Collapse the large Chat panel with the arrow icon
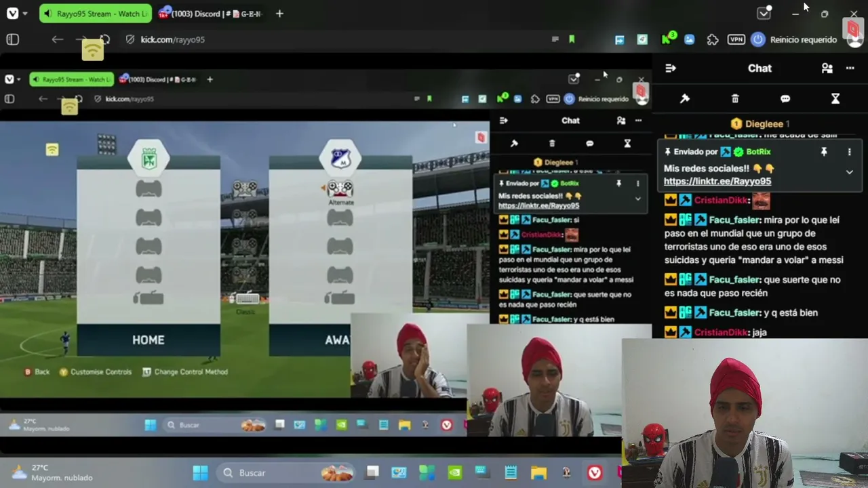The height and width of the screenshot is (488, 868). tap(671, 68)
